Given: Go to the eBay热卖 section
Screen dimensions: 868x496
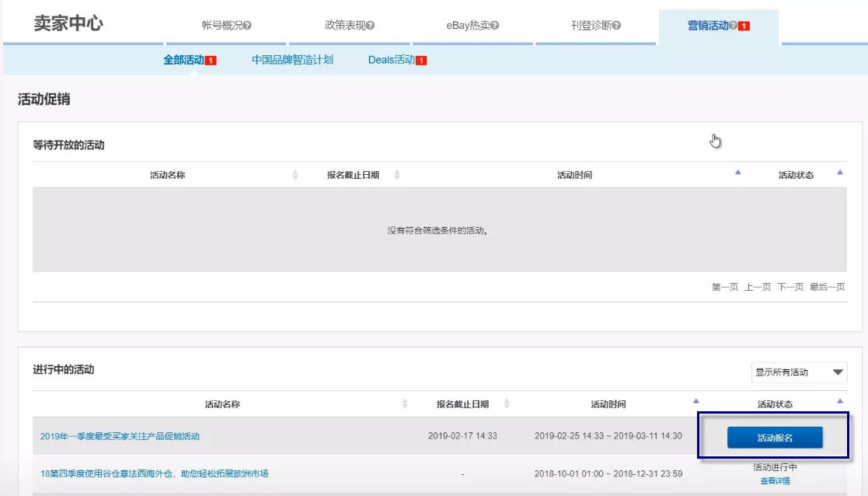Looking at the screenshot, I should [474, 24].
